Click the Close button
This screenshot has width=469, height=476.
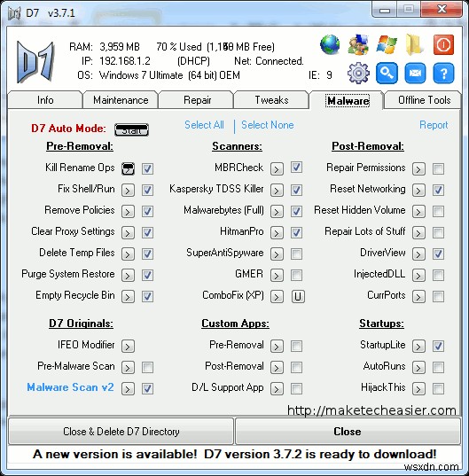(348, 432)
